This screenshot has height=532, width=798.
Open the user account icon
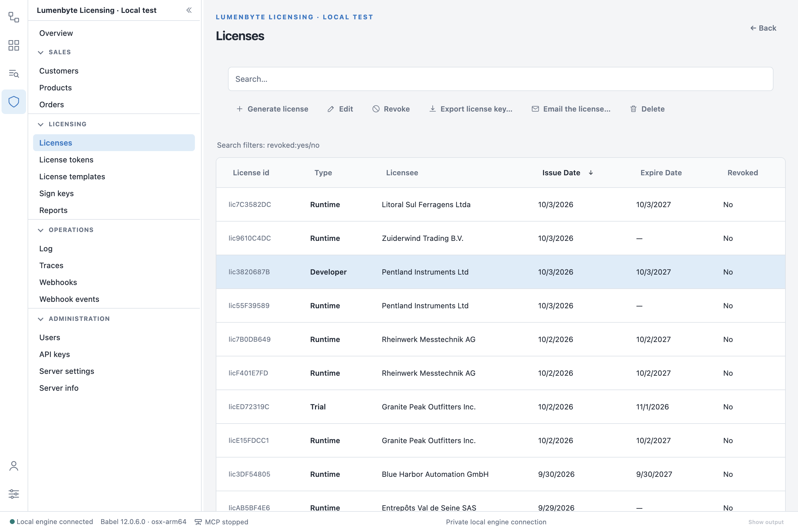pos(13,466)
